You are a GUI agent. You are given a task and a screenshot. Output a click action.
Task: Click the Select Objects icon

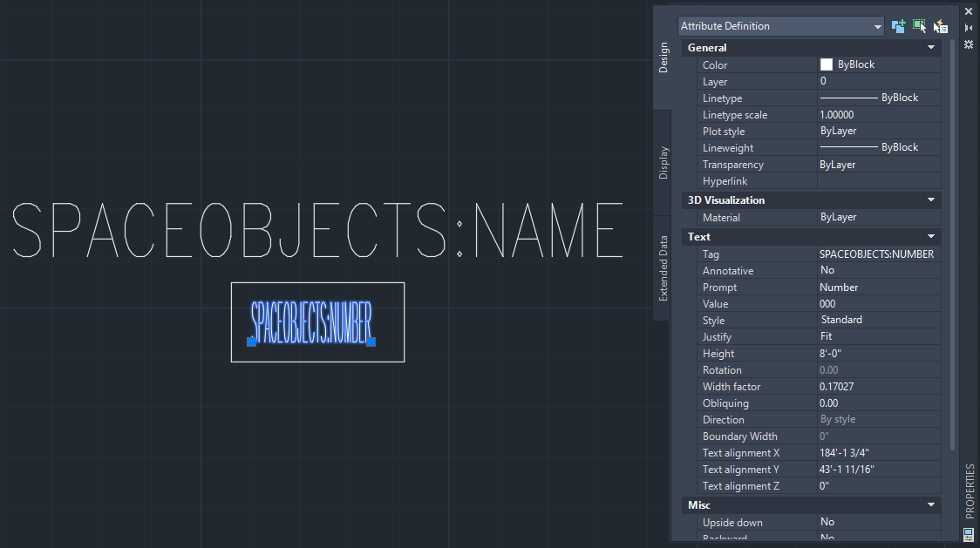pyautogui.click(x=919, y=25)
